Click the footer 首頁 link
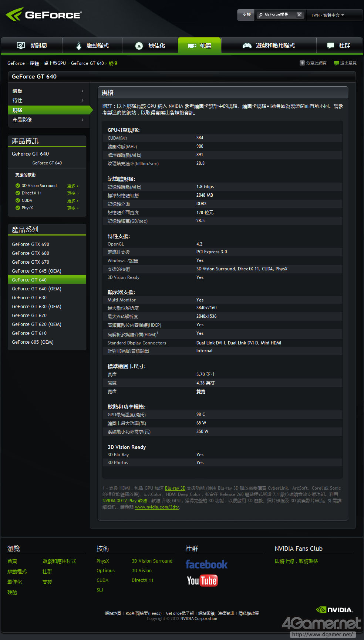364x640 pixels. [x=12, y=561]
